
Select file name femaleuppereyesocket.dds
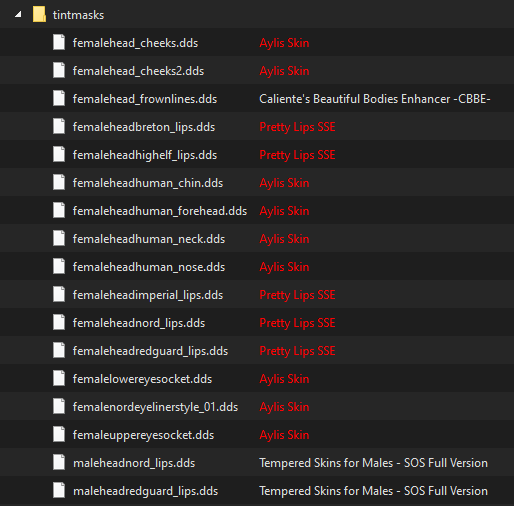click(x=143, y=435)
